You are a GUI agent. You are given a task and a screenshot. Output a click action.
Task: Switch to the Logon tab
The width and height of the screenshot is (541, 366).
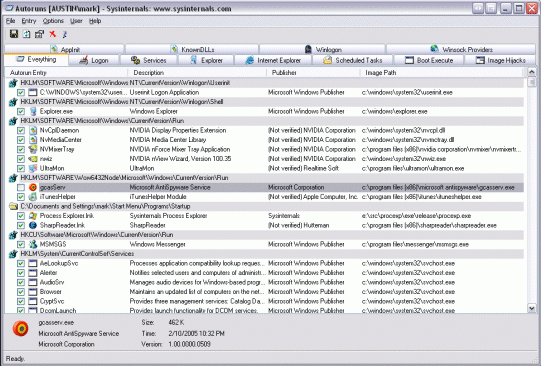94,60
